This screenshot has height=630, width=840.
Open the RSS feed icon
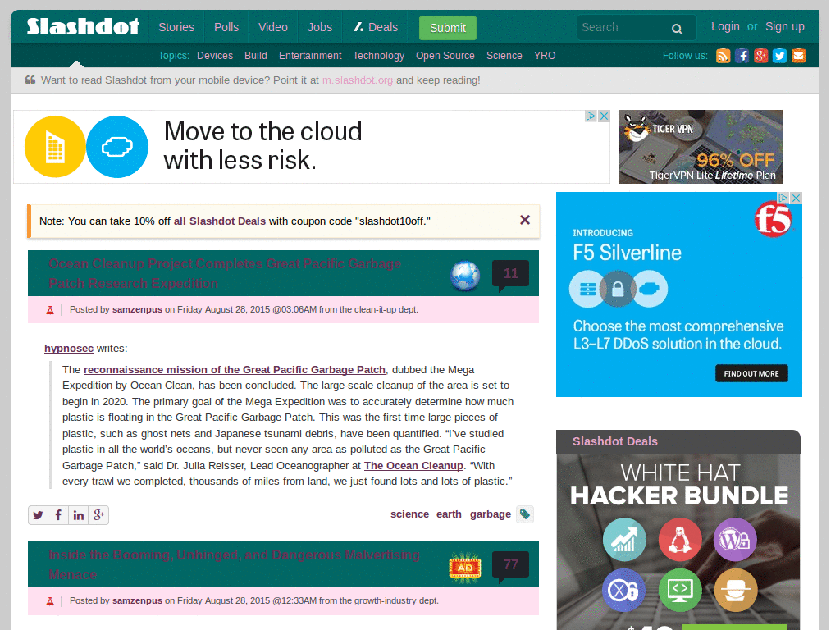coord(724,56)
